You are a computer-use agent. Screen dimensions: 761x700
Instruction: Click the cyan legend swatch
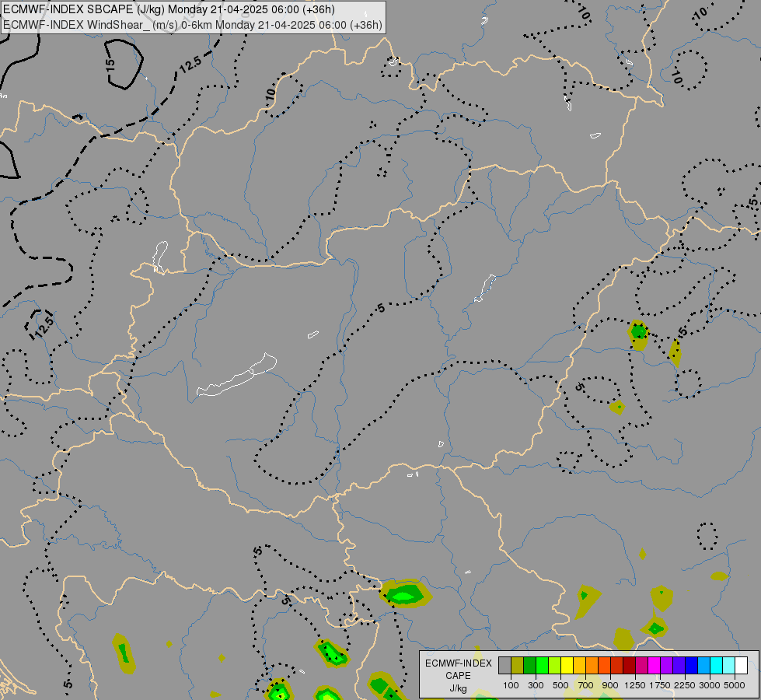(717, 666)
